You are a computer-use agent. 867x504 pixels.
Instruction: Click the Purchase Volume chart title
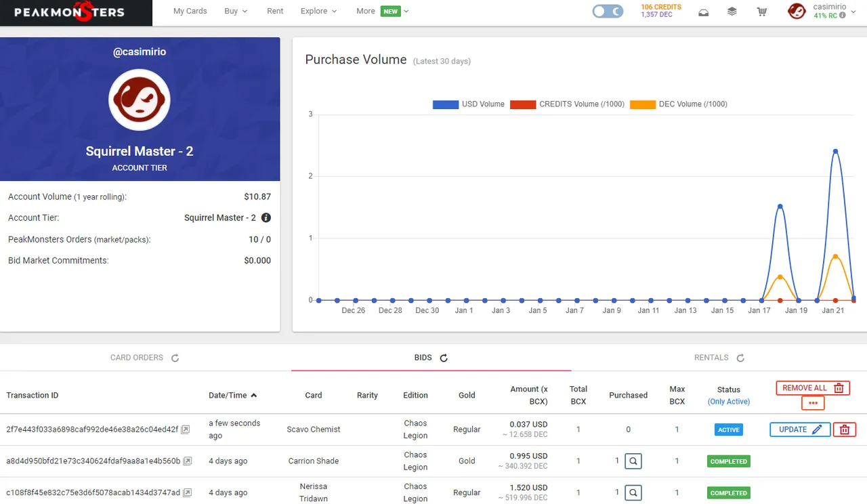pyautogui.click(x=356, y=60)
